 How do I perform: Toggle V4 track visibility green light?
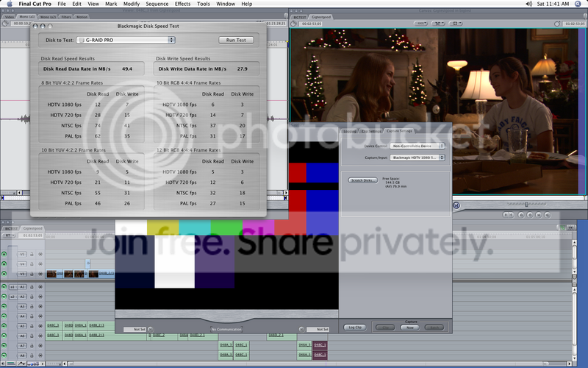coord(4,264)
